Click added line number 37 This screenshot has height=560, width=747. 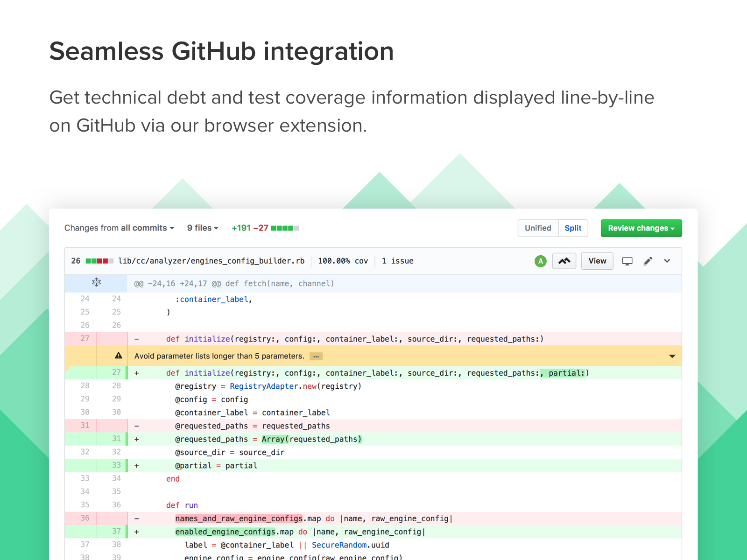[x=116, y=532]
